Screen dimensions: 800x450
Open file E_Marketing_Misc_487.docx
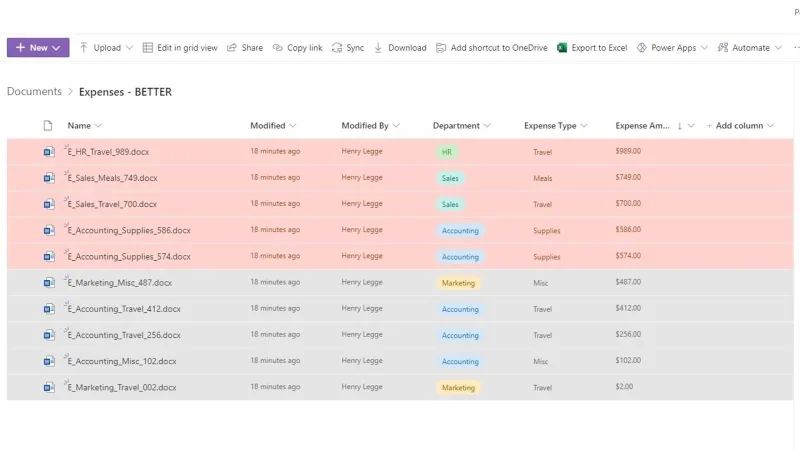coord(119,283)
